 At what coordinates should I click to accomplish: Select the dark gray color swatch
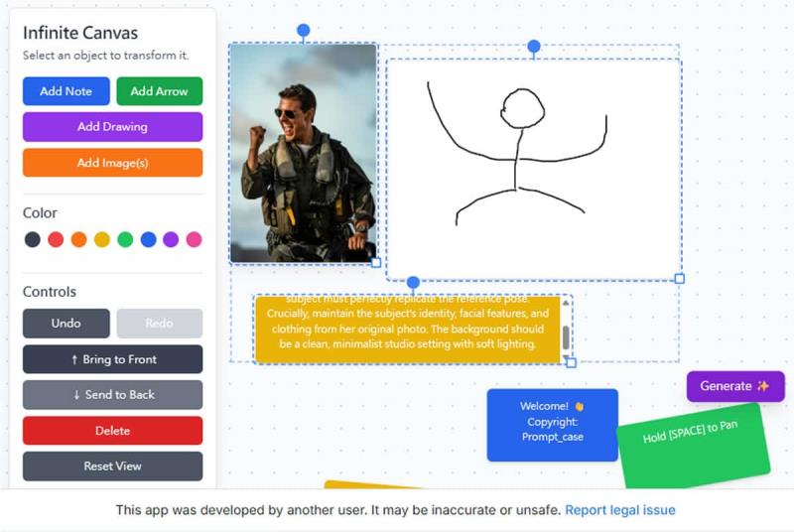click(33, 239)
